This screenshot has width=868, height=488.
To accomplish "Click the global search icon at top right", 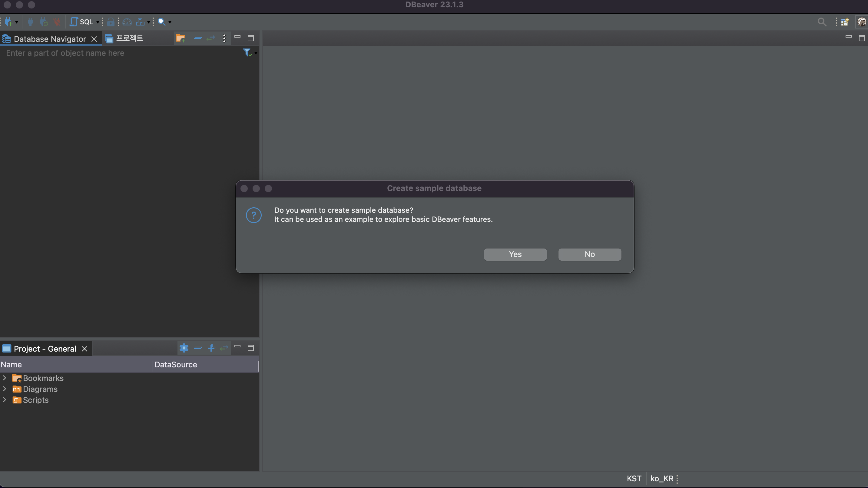I will [822, 22].
